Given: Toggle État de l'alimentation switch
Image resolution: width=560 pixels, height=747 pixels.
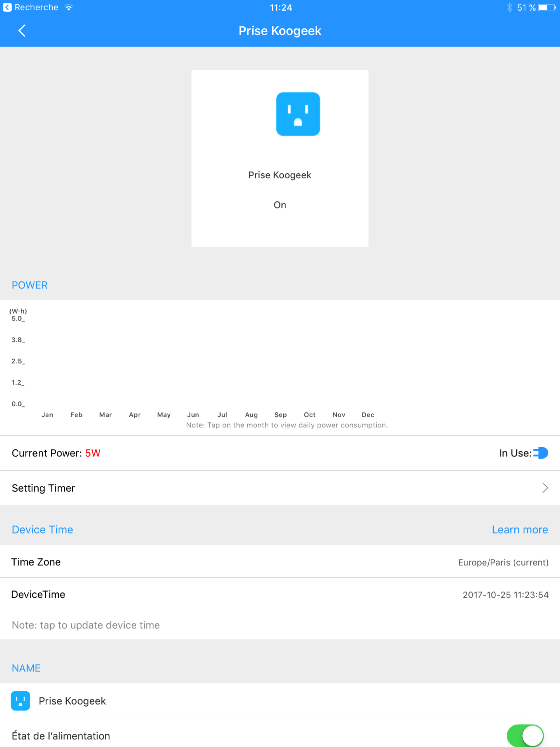Looking at the screenshot, I should point(525,736).
